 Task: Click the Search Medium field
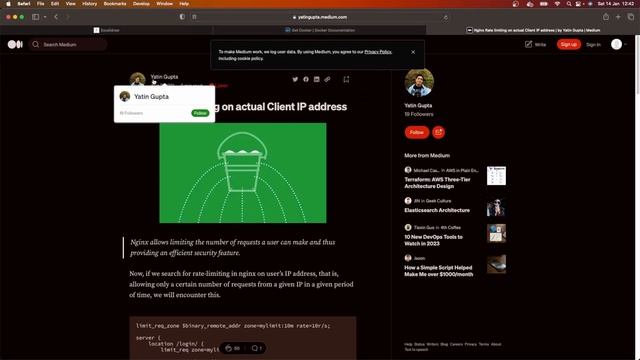(68, 44)
